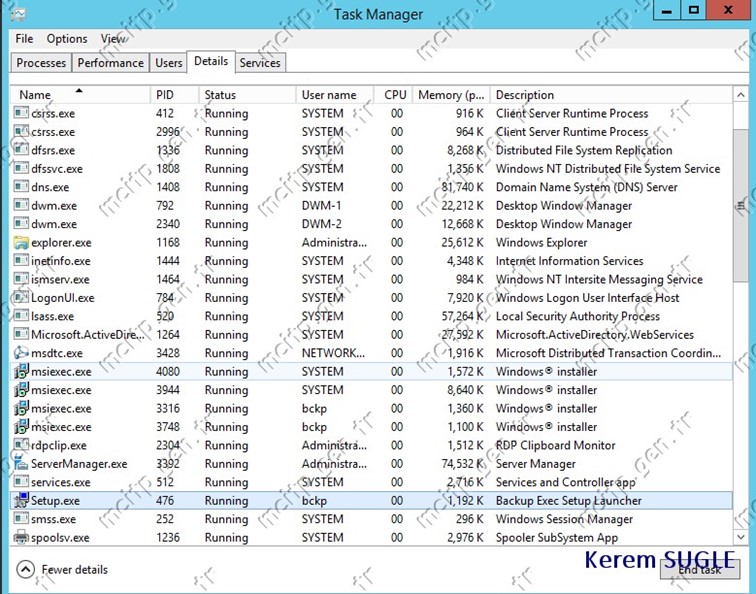The image size is (756, 594).
Task: Click 'Internet Information Services' description
Action: (x=569, y=261)
